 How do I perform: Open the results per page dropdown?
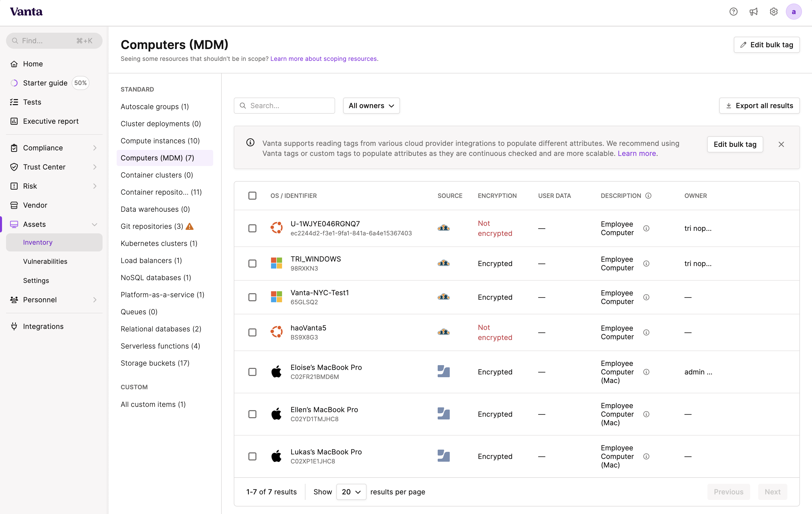point(351,492)
